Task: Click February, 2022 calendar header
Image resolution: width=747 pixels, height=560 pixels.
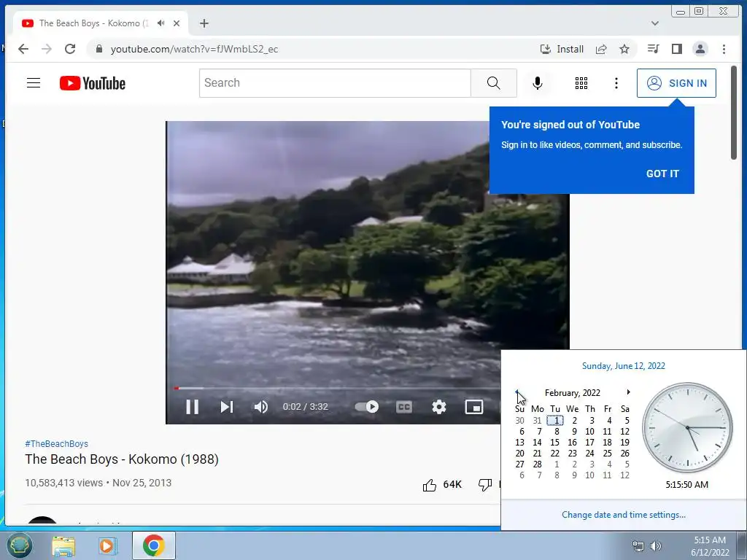Action: pos(572,392)
